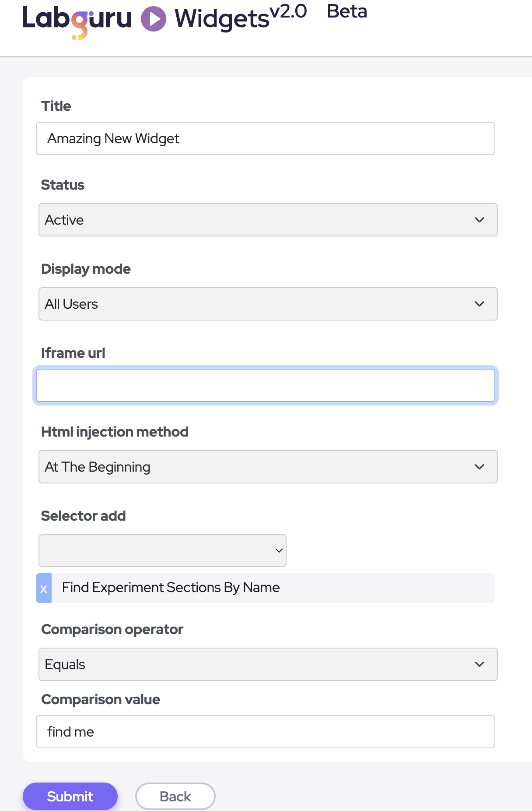Click the Iframe url field label

(73, 353)
